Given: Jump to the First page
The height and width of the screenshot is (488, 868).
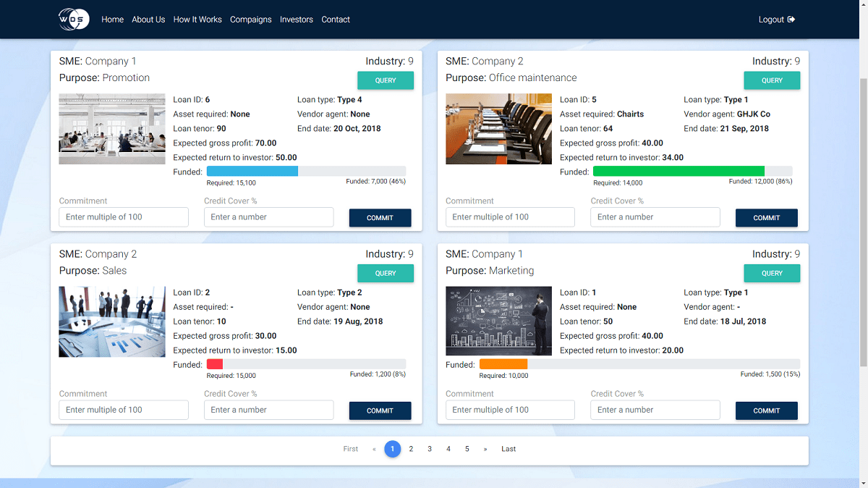Looking at the screenshot, I should (351, 449).
